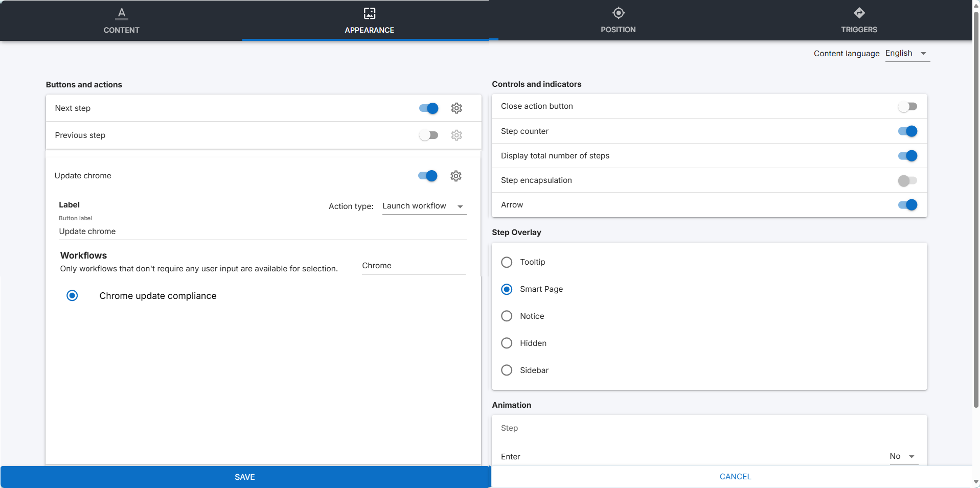
Task: Open Next step gear settings
Action: point(457,108)
